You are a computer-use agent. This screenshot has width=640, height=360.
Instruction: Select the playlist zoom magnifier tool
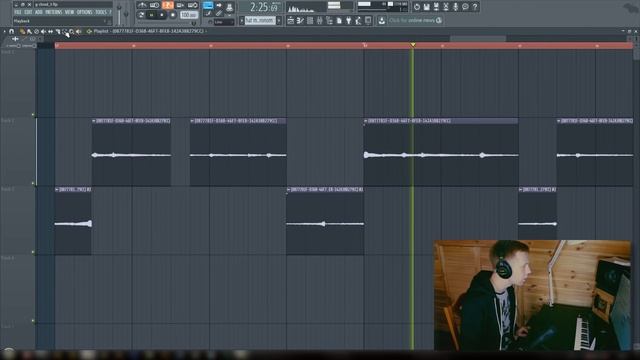[71, 31]
